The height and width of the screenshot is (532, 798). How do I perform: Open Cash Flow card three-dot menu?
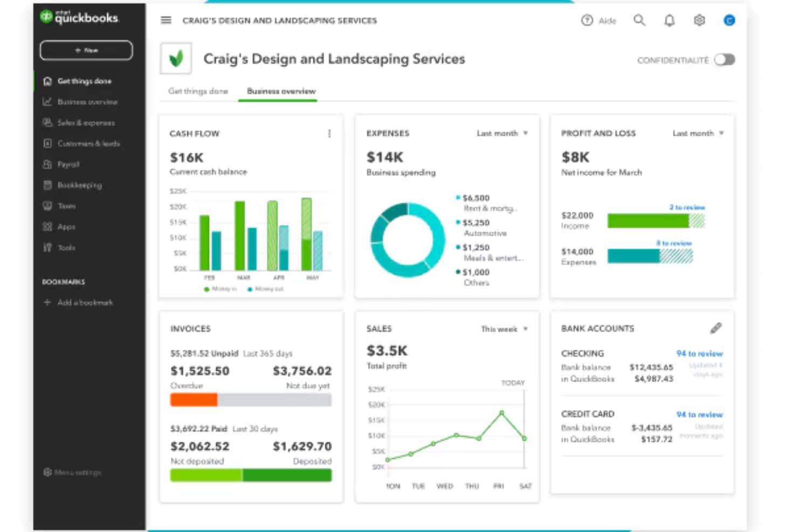tap(329, 133)
